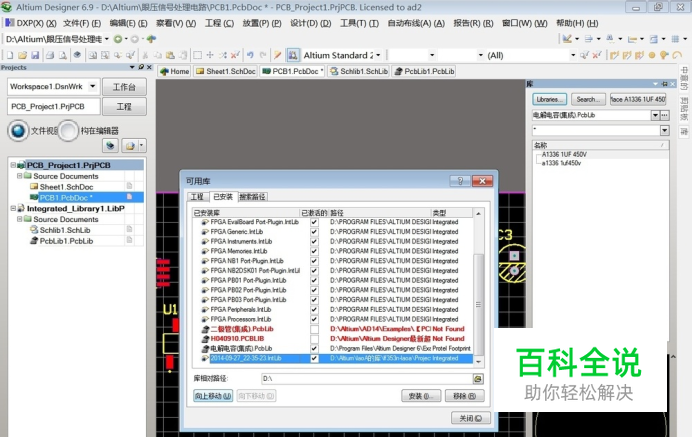Open the 电解电容(集成).PcbLib library dropdown
Viewport: 692px width, 437px height.
click(x=655, y=115)
